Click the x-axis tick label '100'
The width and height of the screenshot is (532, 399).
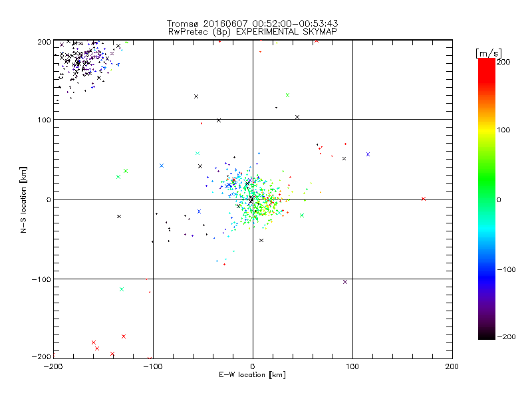pos(352,366)
